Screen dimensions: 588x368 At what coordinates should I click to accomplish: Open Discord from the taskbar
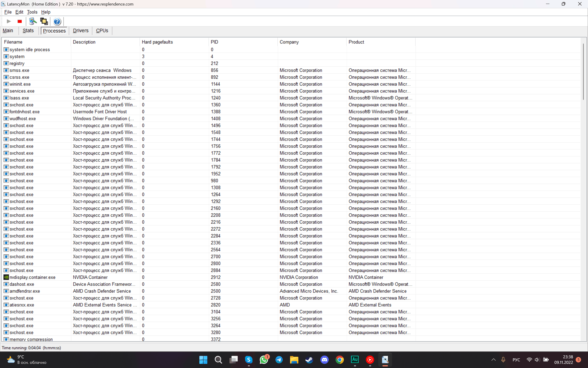click(324, 360)
